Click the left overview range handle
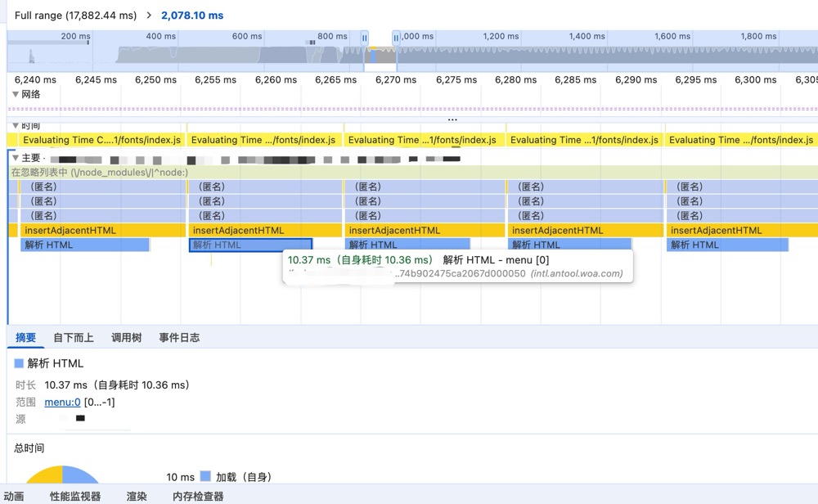 [365, 38]
